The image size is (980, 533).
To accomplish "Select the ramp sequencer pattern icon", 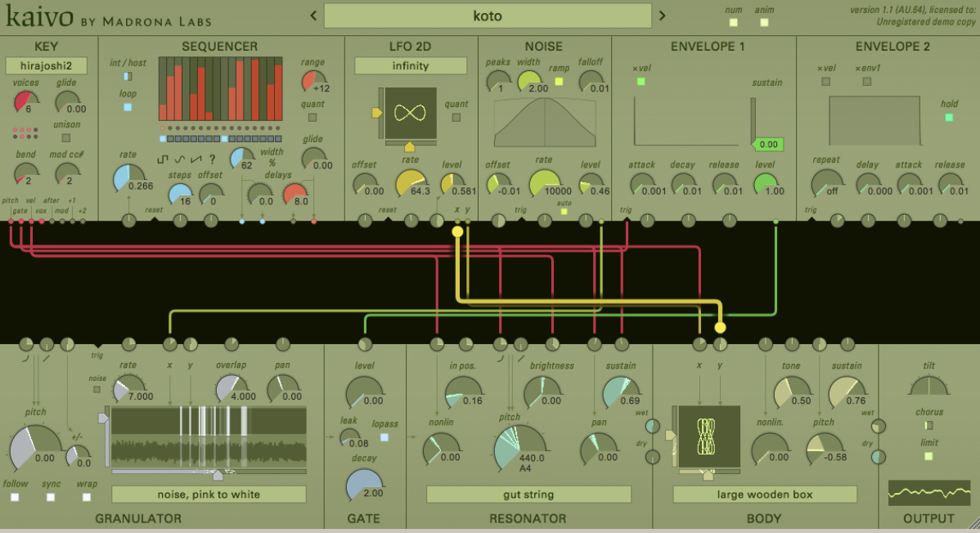I will [x=196, y=159].
